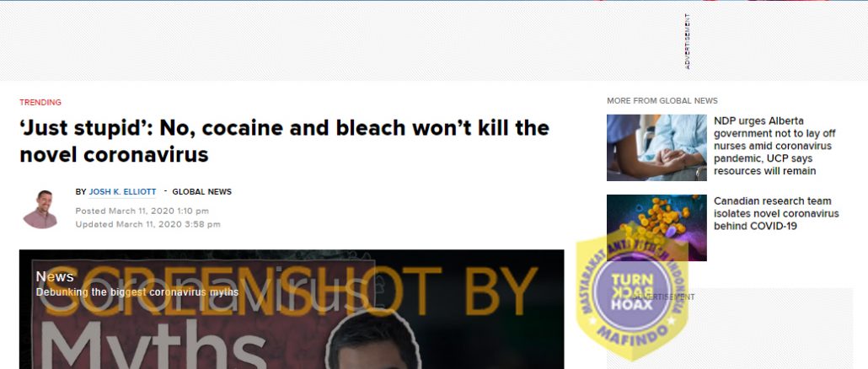Click the 'Debunking the biggest coronavirus myths' caption
Screen dimensions: 868x369
click(137, 292)
